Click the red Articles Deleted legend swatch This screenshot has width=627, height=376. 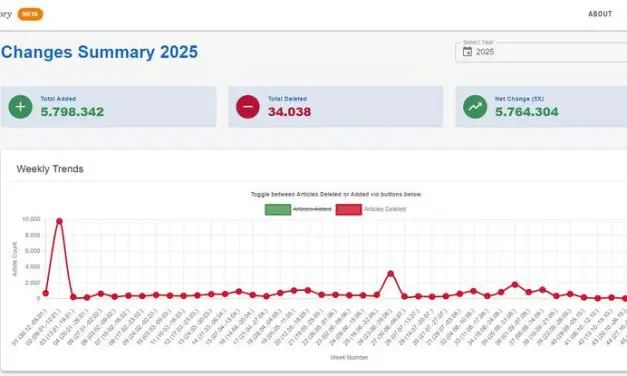(x=349, y=210)
